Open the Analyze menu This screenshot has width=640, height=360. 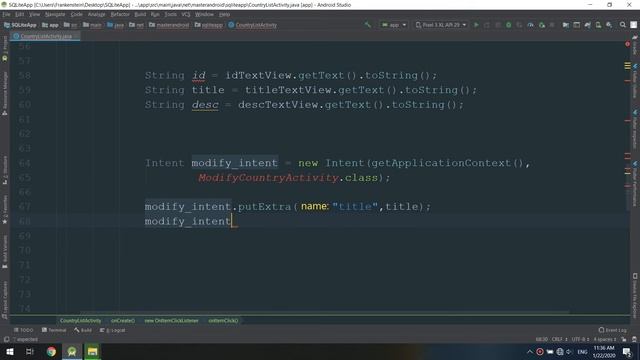(96, 14)
